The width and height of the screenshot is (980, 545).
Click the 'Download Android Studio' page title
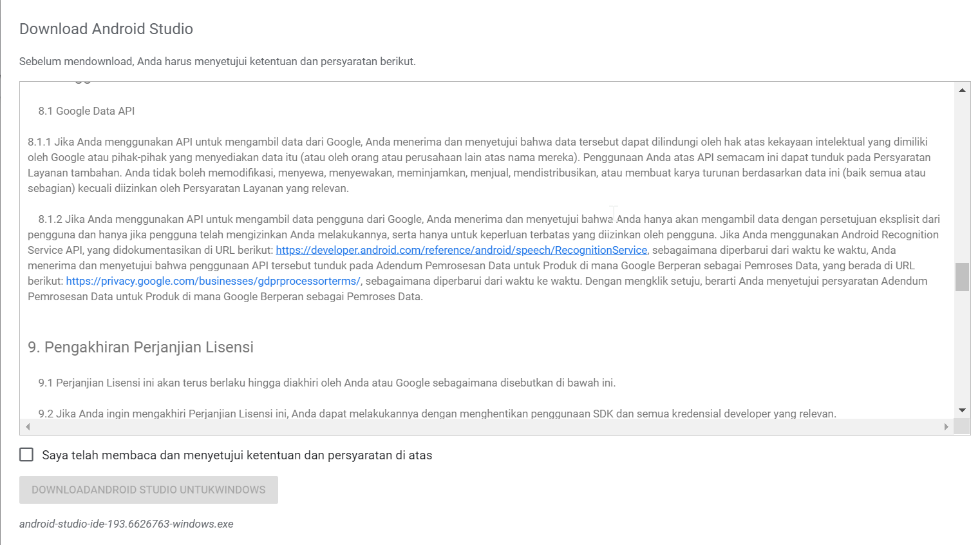click(x=106, y=28)
